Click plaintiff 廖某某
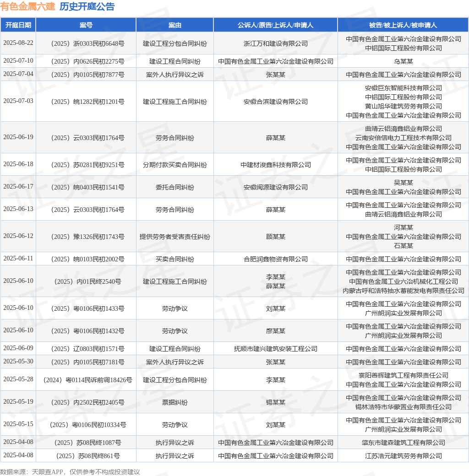Image resolution: width=469 pixels, height=476 pixels. coord(276,331)
